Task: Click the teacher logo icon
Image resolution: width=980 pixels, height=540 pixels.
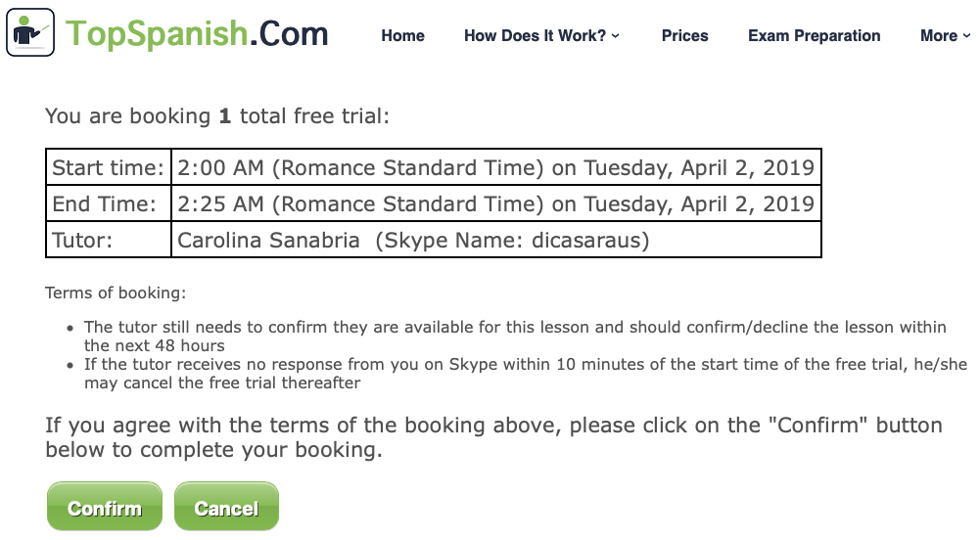Action: pyautogui.click(x=30, y=33)
